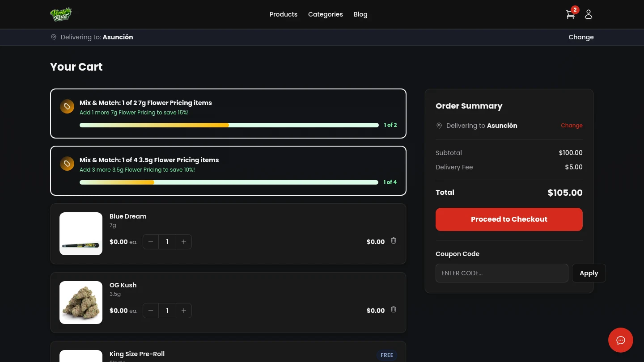Click the coupon code input field
Viewport: 644px width, 362px height.
click(502, 273)
